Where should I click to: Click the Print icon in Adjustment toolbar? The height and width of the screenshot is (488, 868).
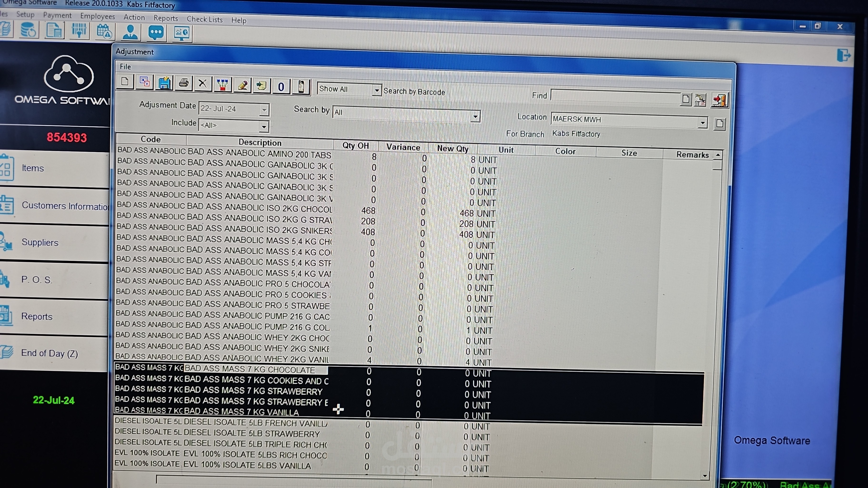(184, 83)
